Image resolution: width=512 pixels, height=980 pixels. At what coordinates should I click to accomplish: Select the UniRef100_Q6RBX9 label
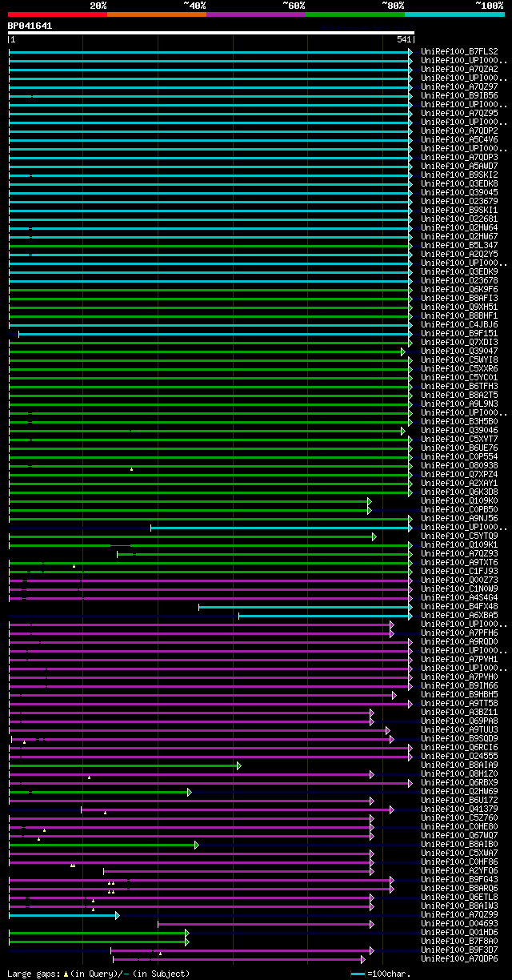click(459, 783)
